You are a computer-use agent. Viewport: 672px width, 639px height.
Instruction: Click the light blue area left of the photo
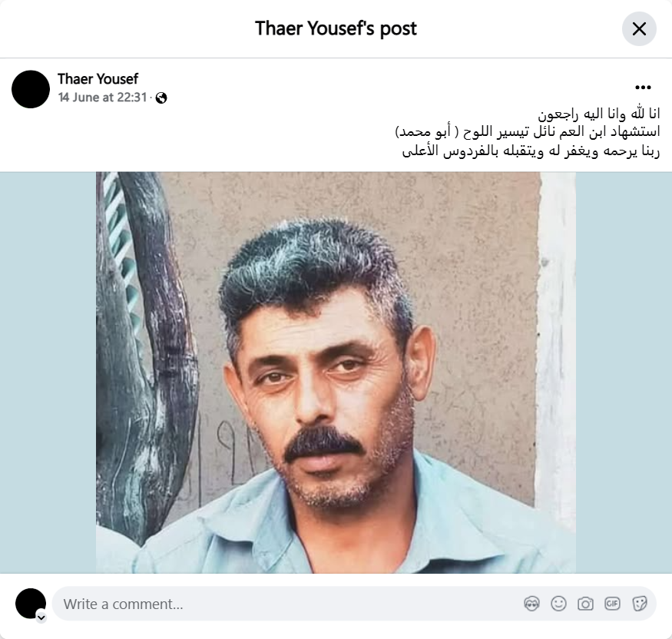coord(48,372)
